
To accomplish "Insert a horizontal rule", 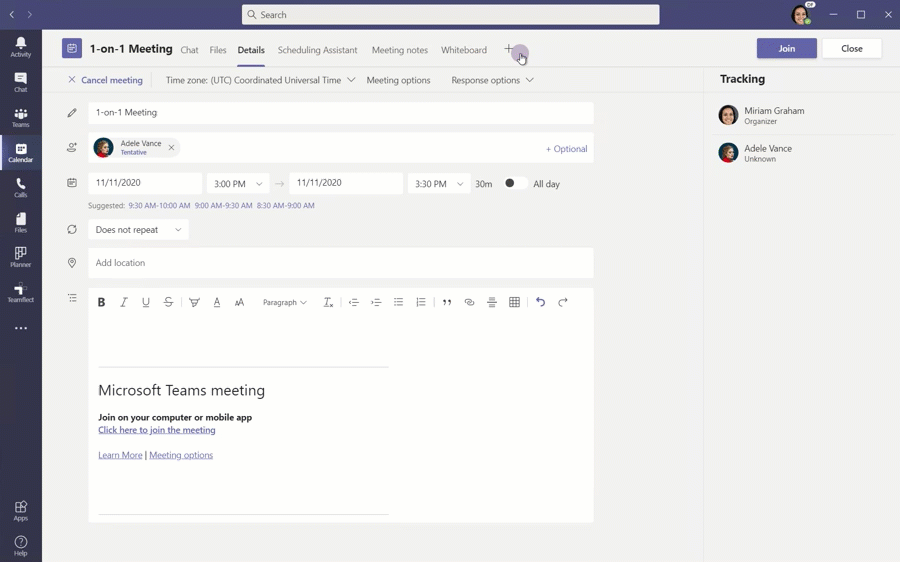I will tap(492, 302).
